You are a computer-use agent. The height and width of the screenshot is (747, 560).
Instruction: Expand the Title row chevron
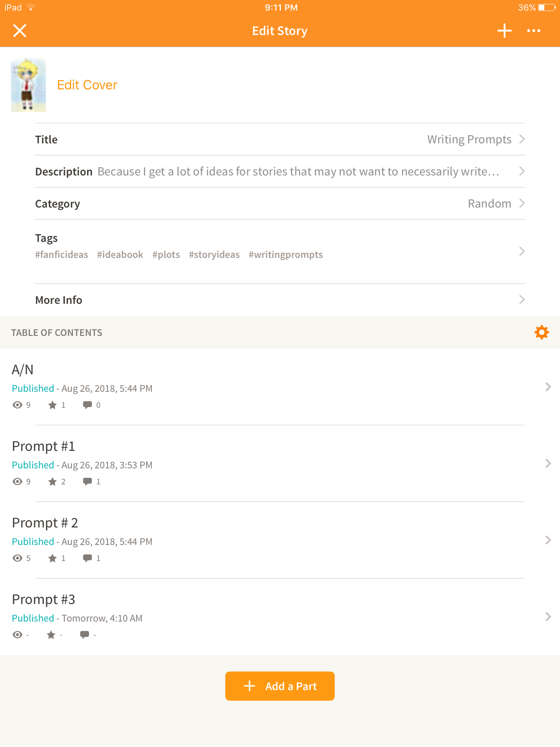tap(522, 139)
